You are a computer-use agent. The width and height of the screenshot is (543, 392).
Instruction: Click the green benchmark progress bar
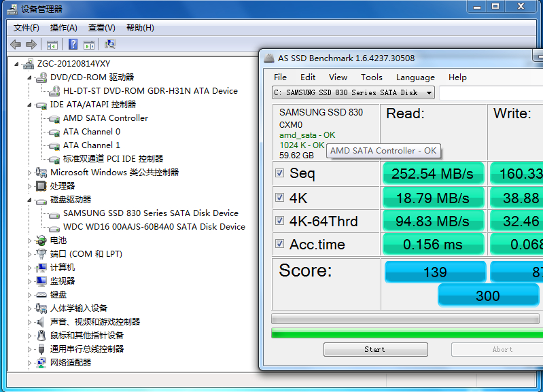(407, 333)
